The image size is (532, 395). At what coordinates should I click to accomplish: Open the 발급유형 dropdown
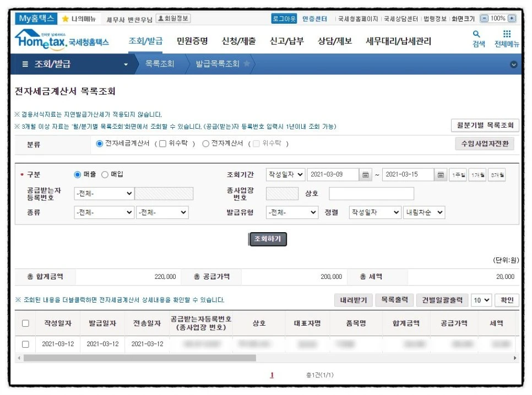291,212
